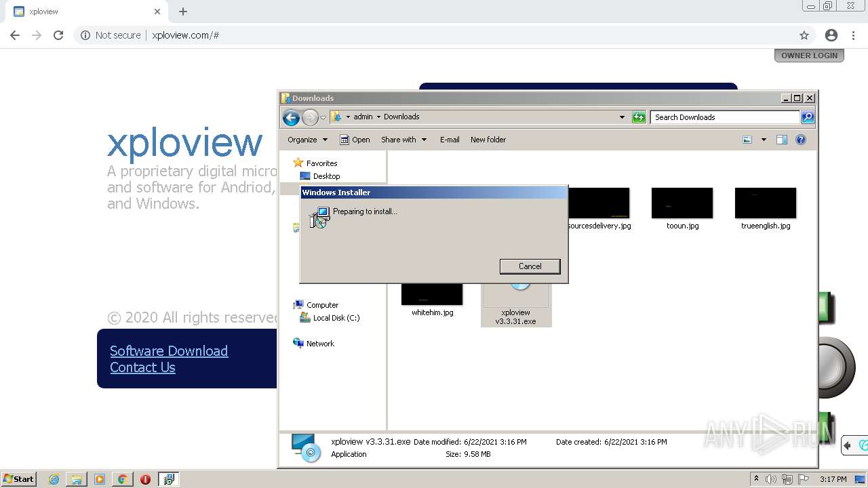Expand the admin breadcrumb arrow

[348, 117]
